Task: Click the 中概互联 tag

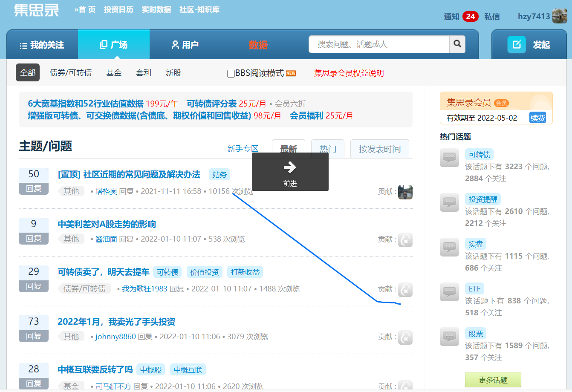Action: 188,369
